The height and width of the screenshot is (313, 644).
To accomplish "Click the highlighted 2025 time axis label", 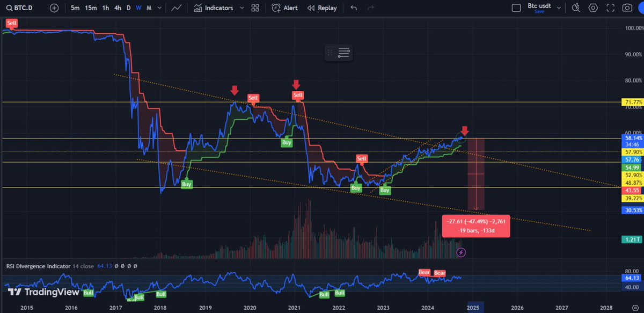I will click(x=473, y=308).
